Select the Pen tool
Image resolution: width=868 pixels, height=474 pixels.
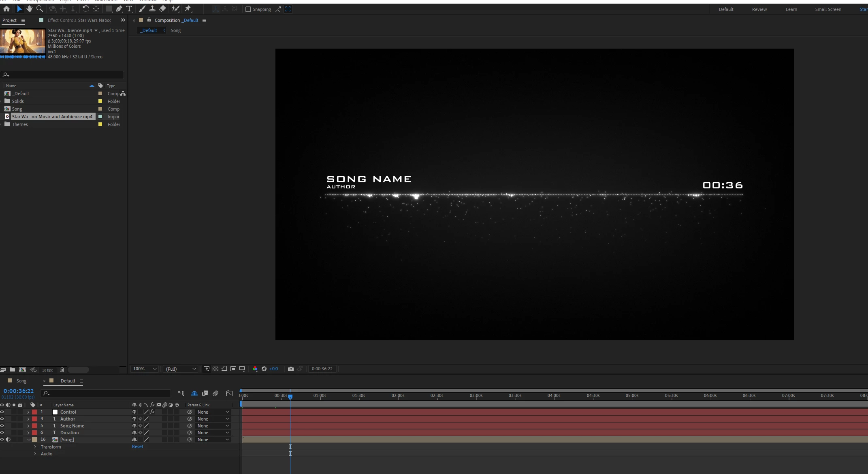pyautogui.click(x=119, y=9)
